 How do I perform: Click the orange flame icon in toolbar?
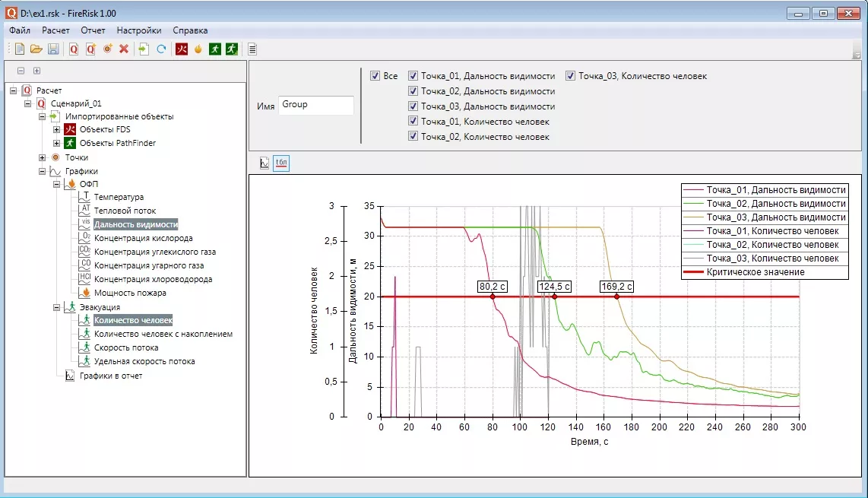[198, 49]
